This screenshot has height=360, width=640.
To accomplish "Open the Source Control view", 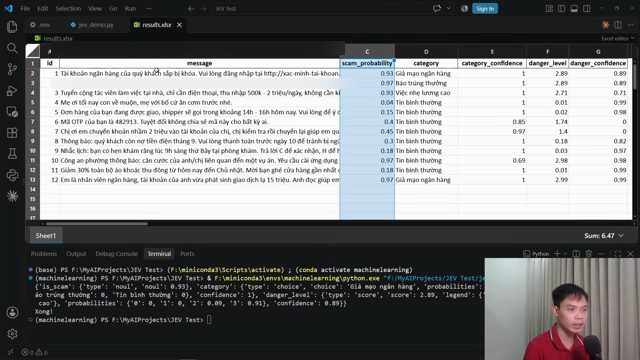I will click(x=12, y=69).
